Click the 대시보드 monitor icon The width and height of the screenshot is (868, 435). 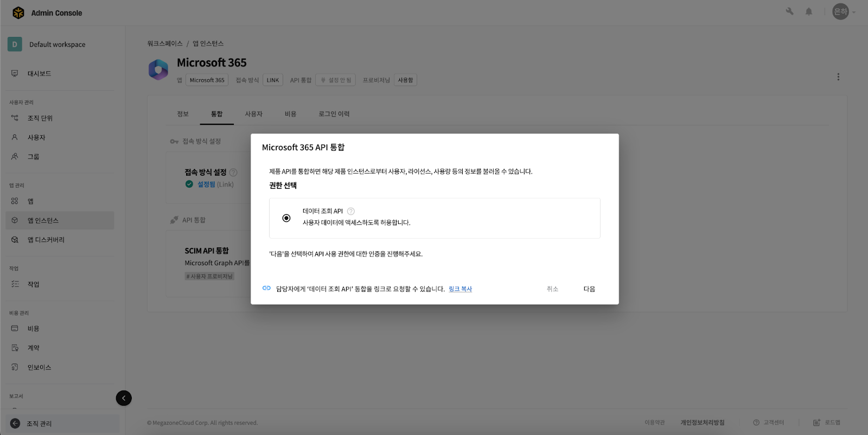(x=15, y=73)
